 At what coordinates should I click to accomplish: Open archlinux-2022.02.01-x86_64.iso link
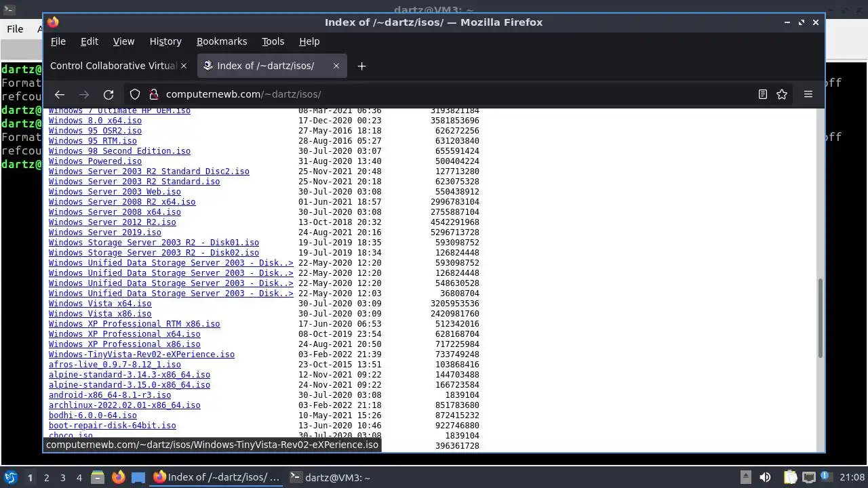(125, 405)
